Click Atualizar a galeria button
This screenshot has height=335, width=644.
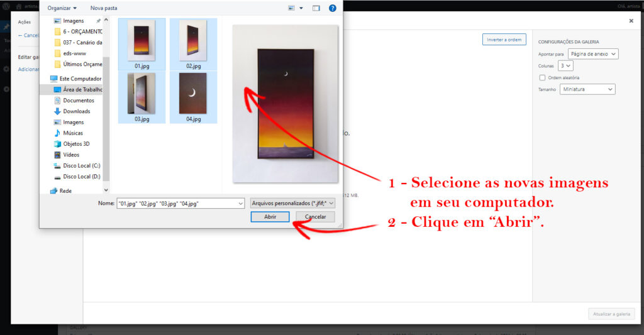611,314
